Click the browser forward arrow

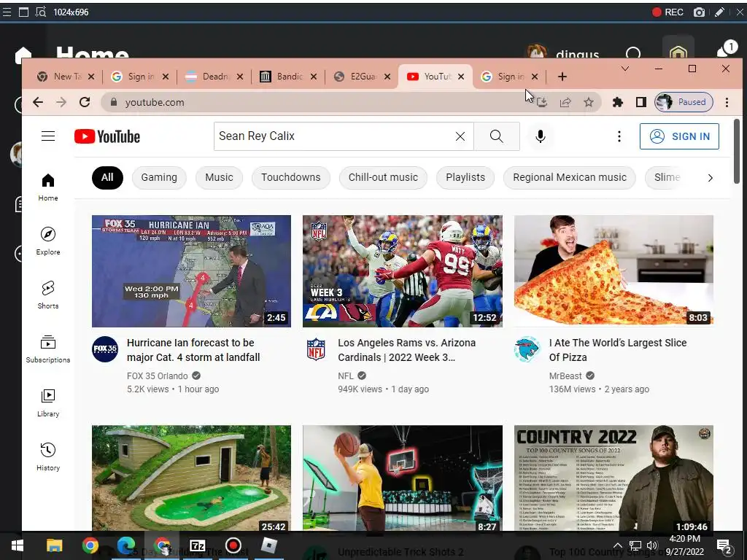[61, 102]
